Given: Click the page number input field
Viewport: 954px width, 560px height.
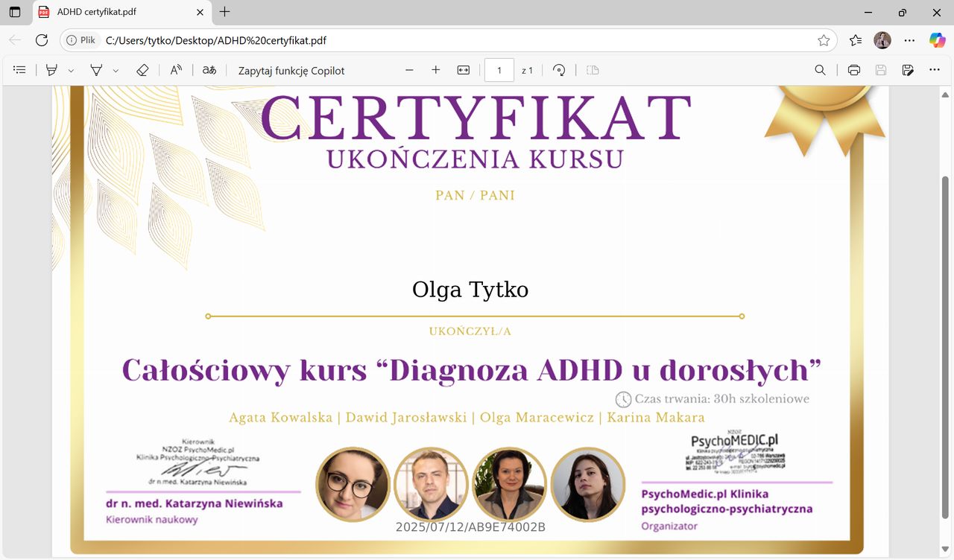Looking at the screenshot, I should click(499, 70).
